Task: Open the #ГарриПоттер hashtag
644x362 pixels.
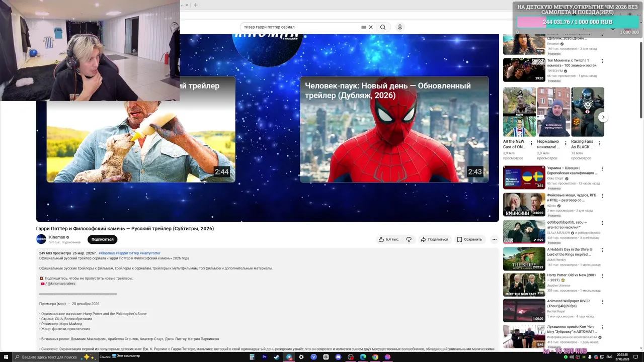Action: (127, 253)
